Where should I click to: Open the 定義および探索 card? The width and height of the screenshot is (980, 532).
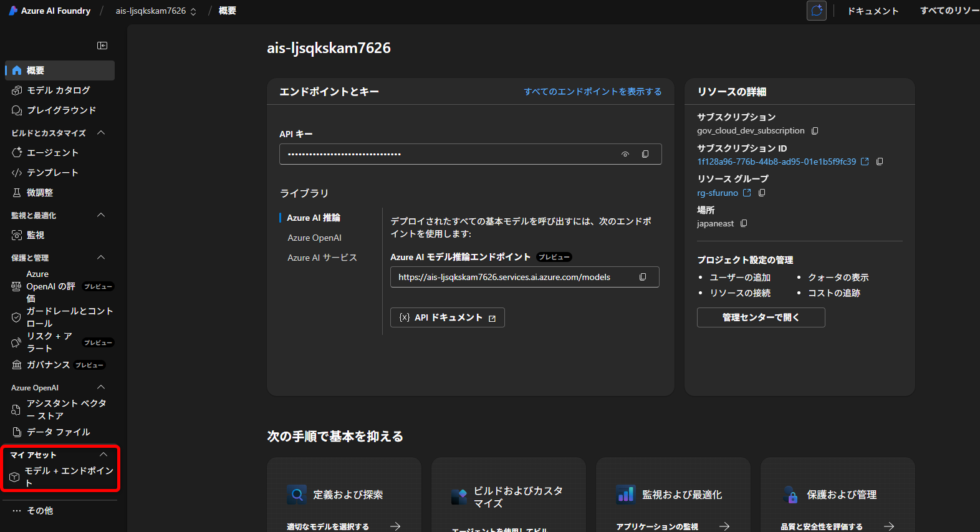(344, 495)
